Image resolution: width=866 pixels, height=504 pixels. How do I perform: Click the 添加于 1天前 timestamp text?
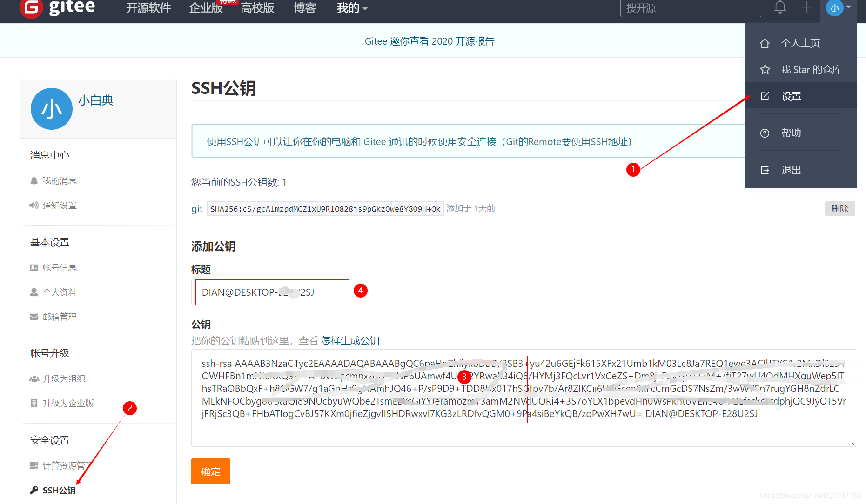(x=470, y=208)
